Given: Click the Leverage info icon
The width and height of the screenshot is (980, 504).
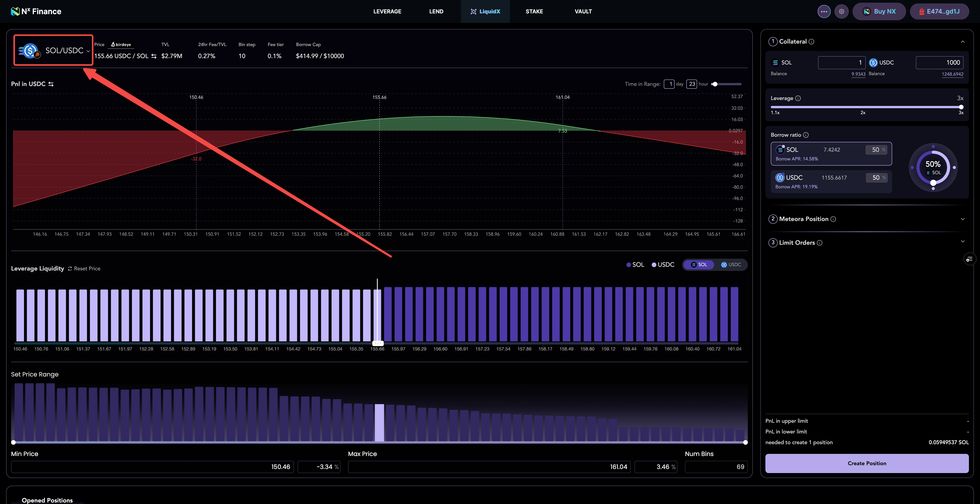Looking at the screenshot, I should click(798, 98).
